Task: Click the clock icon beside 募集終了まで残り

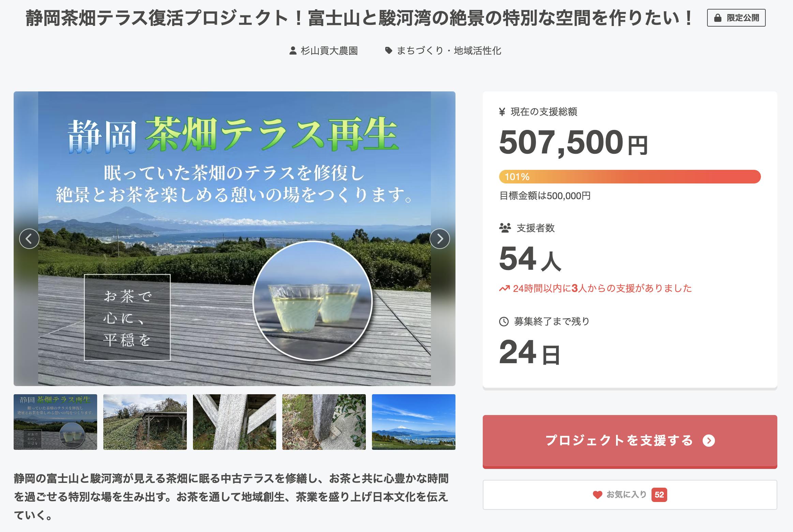Action: click(504, 322)
